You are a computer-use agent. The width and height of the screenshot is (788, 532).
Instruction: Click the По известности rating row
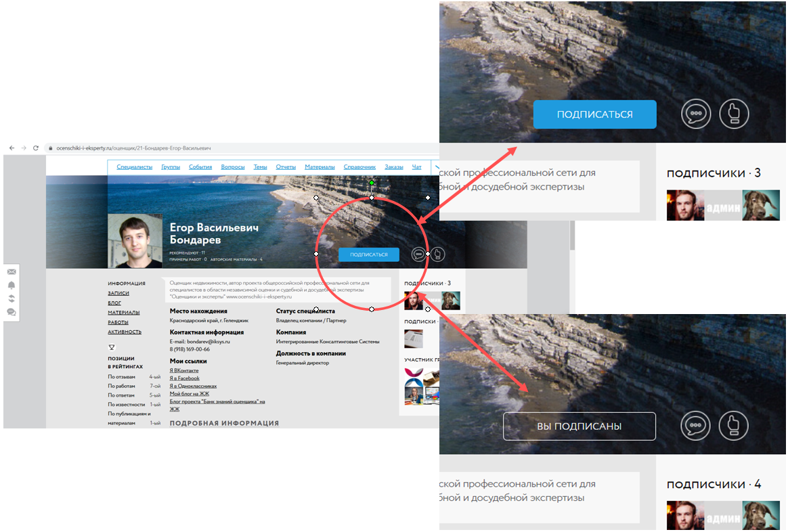(134, 404)
